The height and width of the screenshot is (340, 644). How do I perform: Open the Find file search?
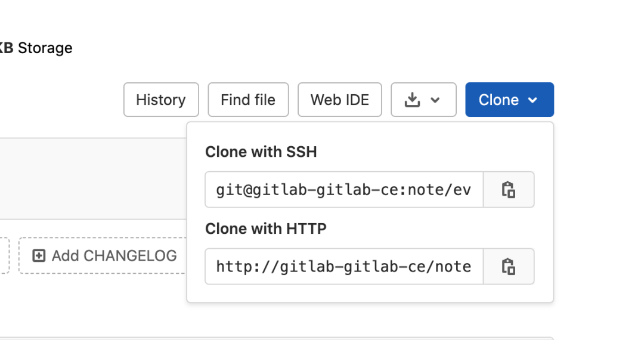click(248, 100)
